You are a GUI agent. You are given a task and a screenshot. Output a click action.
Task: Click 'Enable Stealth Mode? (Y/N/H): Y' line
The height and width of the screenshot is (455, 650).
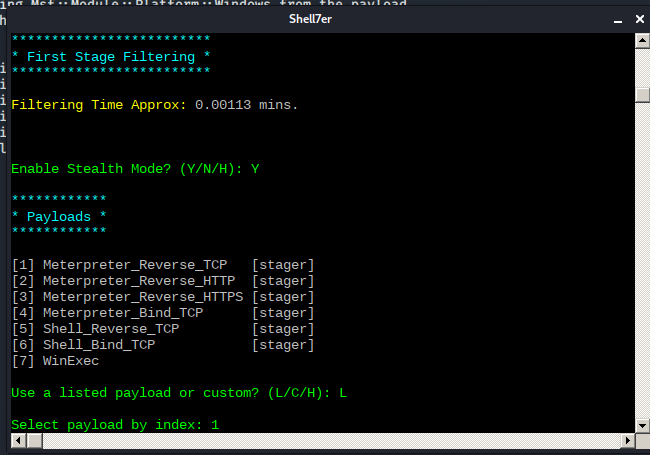tap(135, 169)
